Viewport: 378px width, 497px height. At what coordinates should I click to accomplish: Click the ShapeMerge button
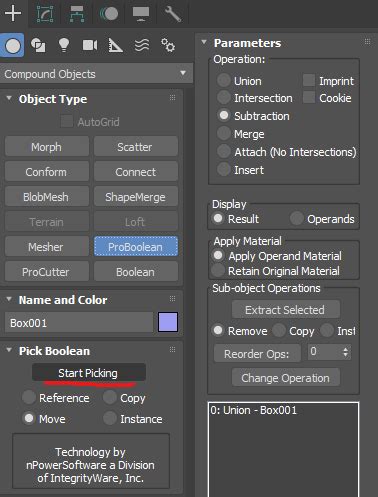click(x=136, y=197)
